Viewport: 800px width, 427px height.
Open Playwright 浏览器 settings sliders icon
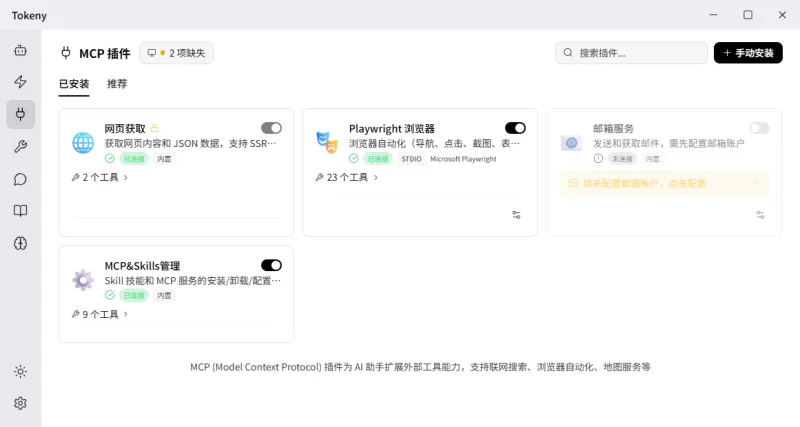click(x=516, y=215)
